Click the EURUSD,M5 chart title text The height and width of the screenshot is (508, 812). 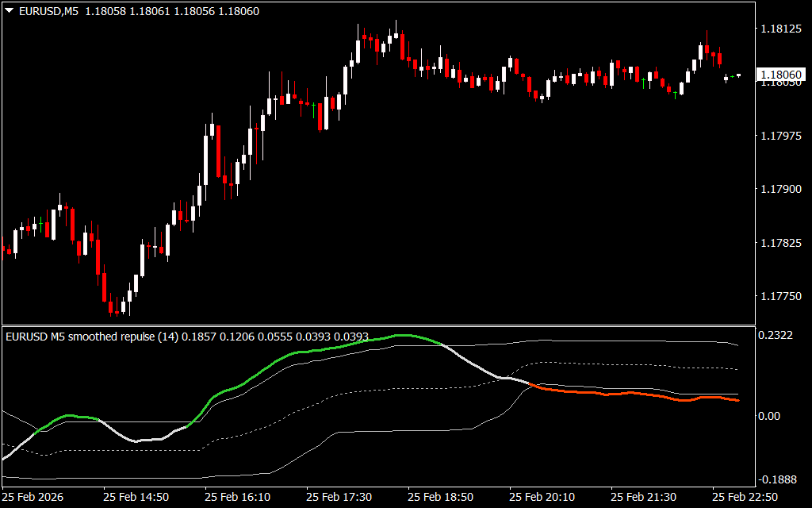coord(43,11)
